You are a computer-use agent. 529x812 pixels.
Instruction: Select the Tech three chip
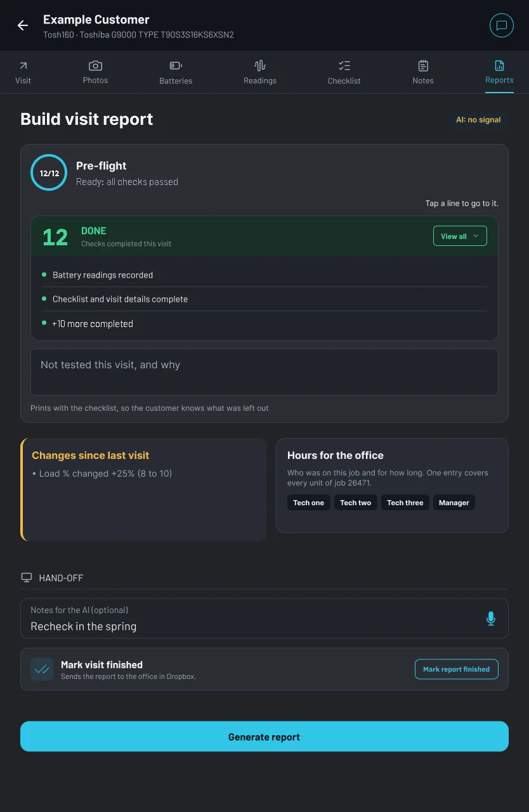405,503
